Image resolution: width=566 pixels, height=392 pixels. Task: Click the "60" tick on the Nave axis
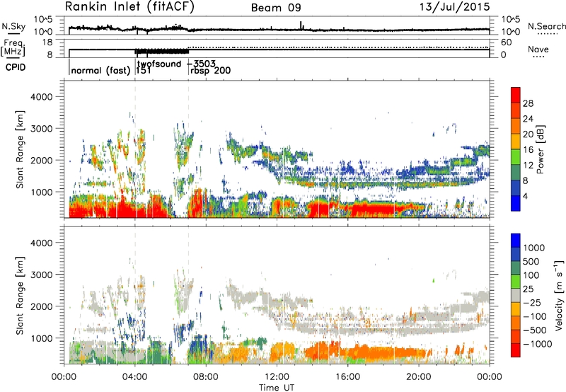(x=506, y=42)
